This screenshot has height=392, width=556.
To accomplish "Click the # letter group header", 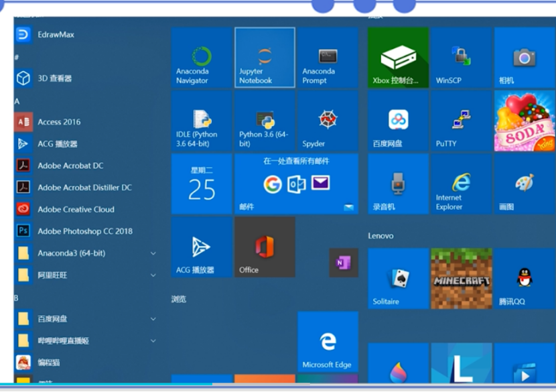I will click(16, 57).
